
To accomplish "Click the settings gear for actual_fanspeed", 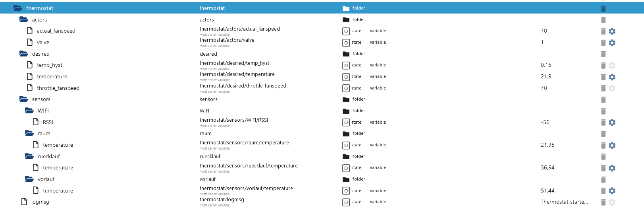I will (x=612, y=31).
